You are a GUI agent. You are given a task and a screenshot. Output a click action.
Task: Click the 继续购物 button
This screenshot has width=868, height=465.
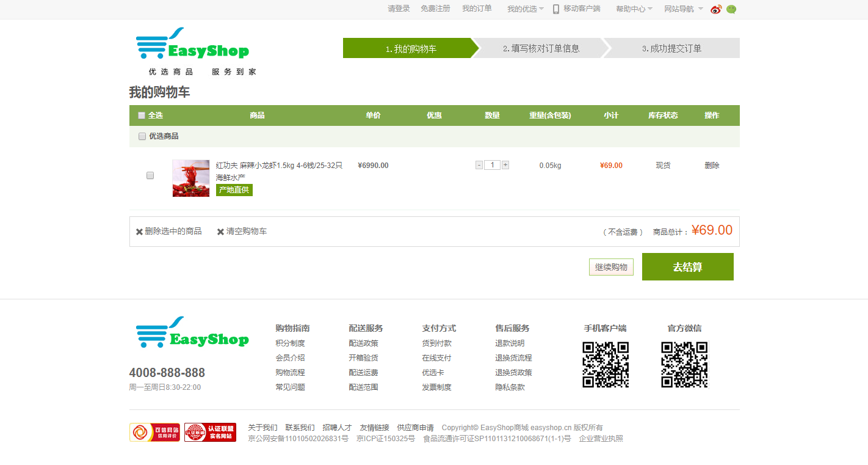(611, 267)
